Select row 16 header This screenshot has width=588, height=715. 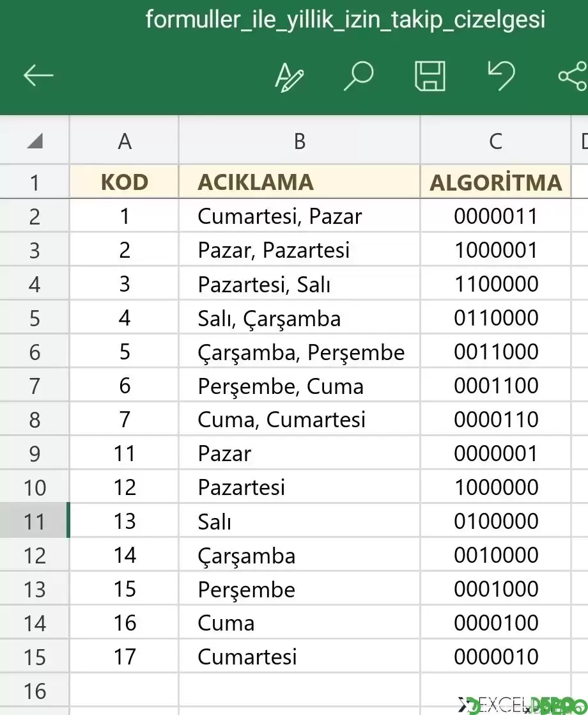(x=35, y=690)
